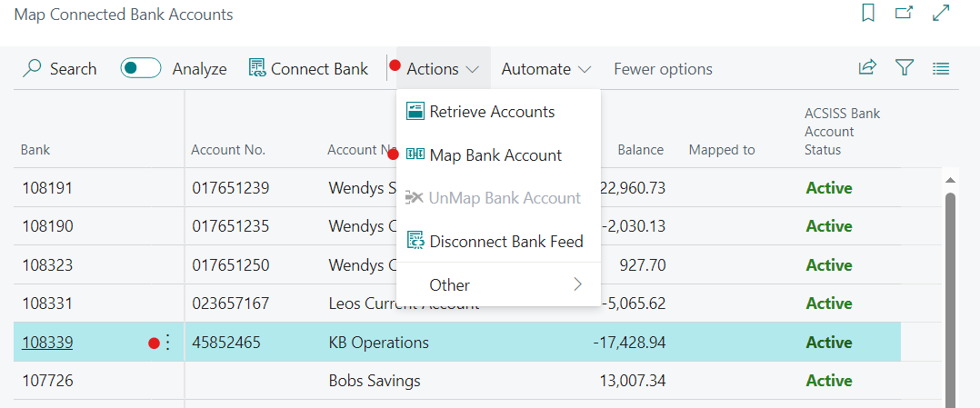
Task: Open page in new window icon
Action: click(904, 14)
